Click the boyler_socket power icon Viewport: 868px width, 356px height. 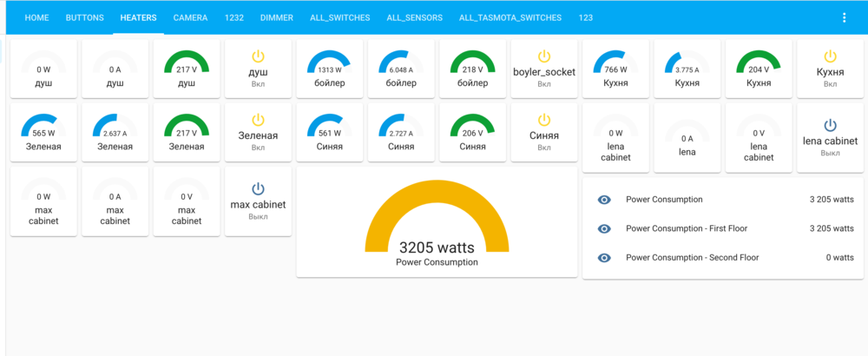(544, 56)
